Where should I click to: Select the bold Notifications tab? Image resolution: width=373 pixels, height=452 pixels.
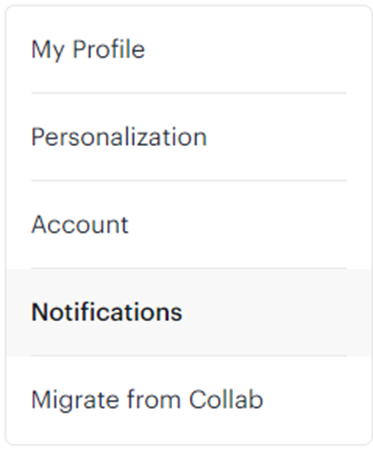pos(189,312)
